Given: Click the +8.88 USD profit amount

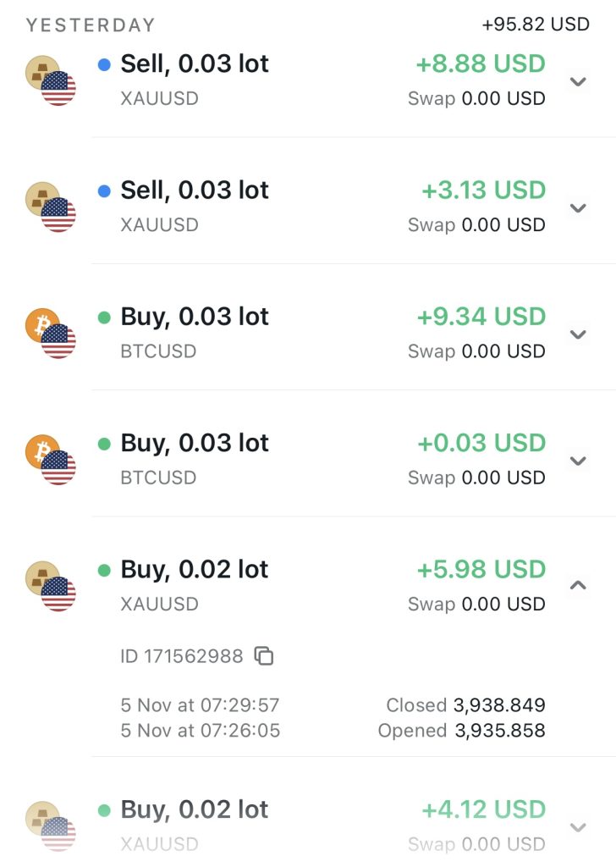Looking at the screenshot, I should point(481,64).
